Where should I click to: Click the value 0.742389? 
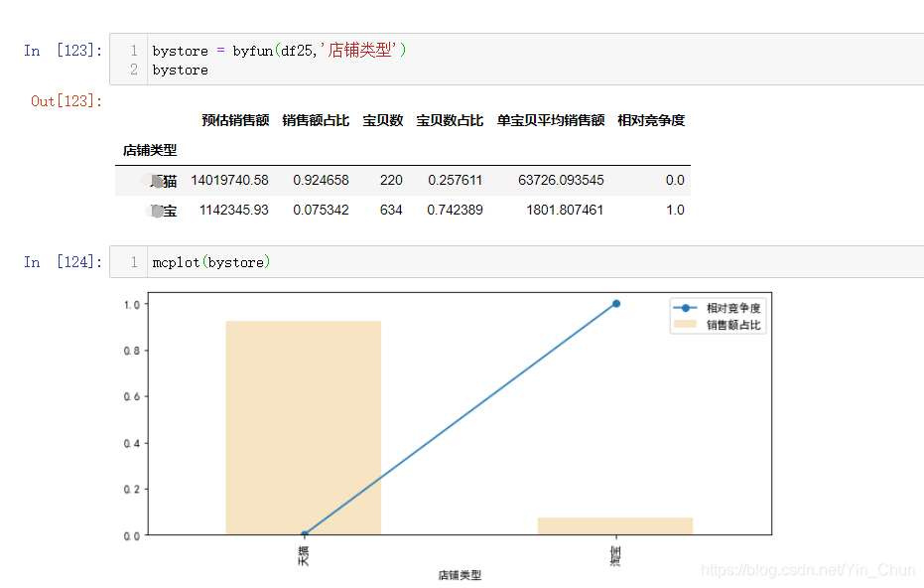point(455,210)
